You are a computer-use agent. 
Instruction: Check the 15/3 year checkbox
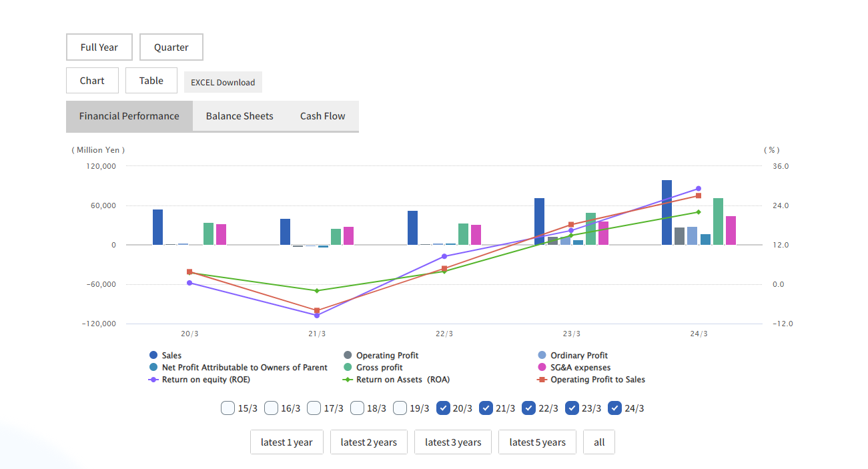pos(228,408)
